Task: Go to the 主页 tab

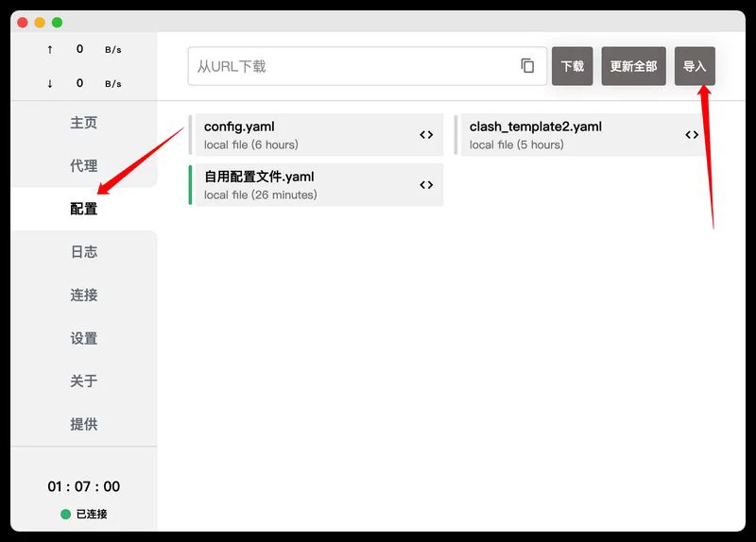Action: click(84, 123)
